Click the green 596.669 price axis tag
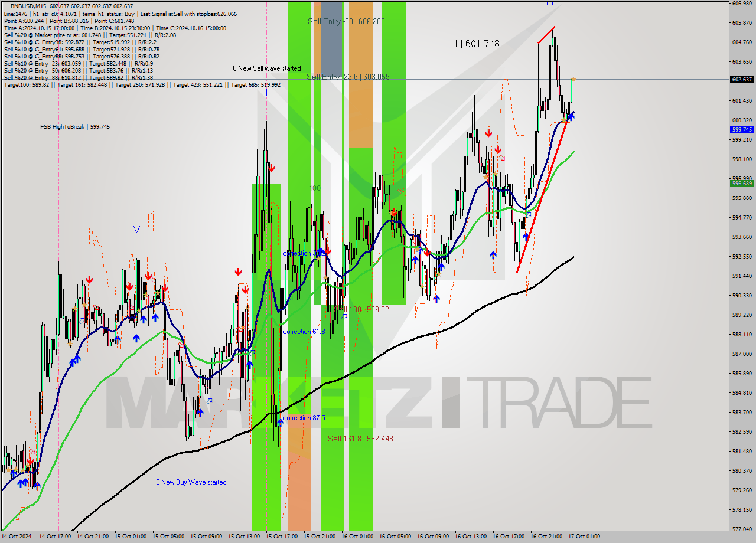 pos(742,183)
